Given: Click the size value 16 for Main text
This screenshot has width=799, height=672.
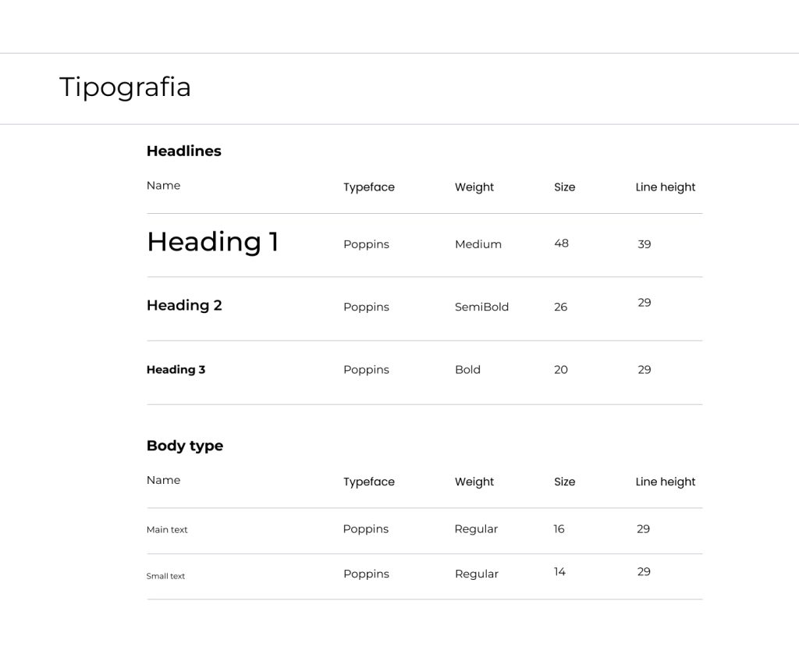Looking at the screenshot, I should [x=559, y=529].
